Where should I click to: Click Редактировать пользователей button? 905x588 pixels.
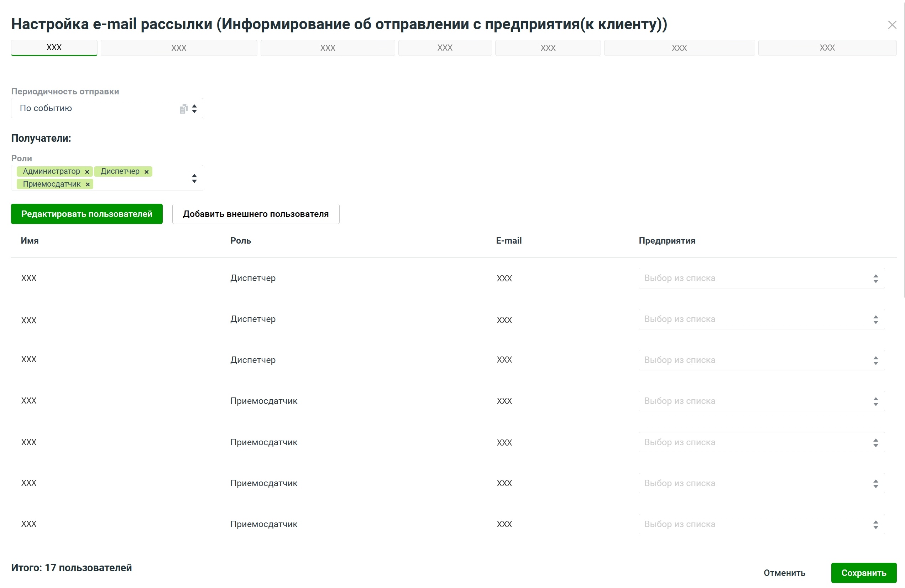87,214
